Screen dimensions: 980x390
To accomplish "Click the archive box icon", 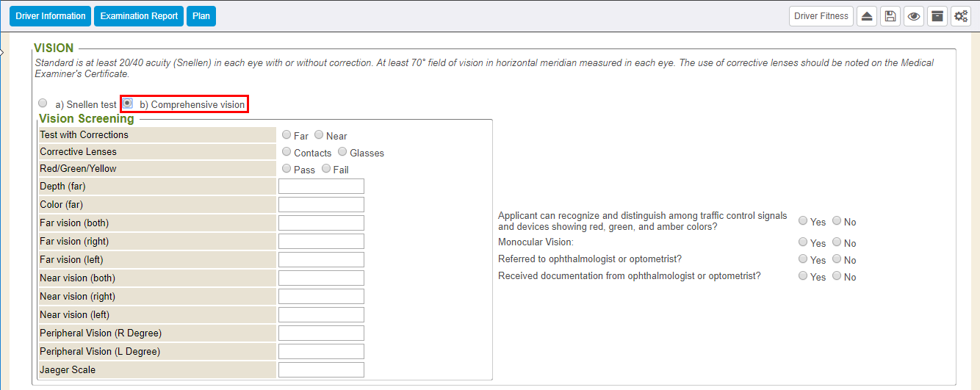I will tap(937, 16).
